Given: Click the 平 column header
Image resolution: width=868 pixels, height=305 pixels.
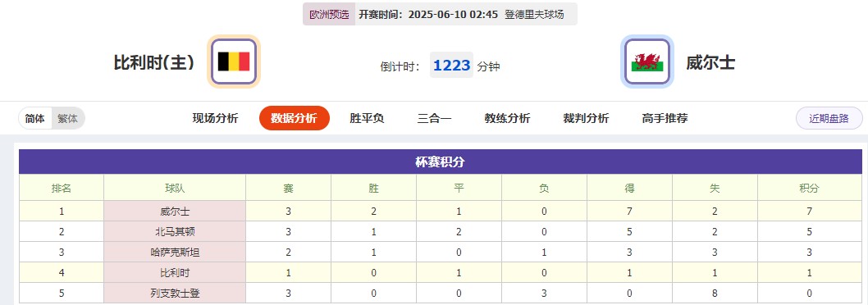Looking at the screenshot, I should [x=459, y=189].
